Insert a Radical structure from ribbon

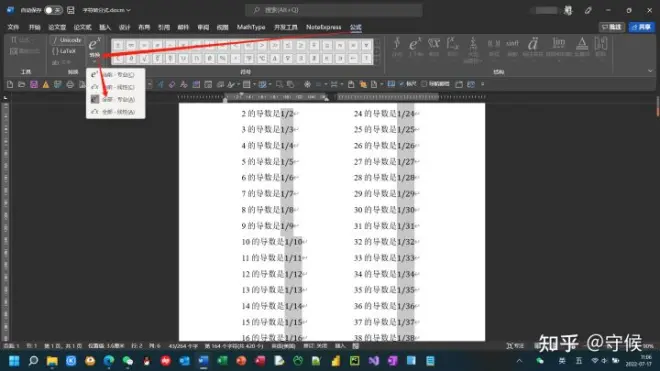pyautogui.click(x=434, y=47)
